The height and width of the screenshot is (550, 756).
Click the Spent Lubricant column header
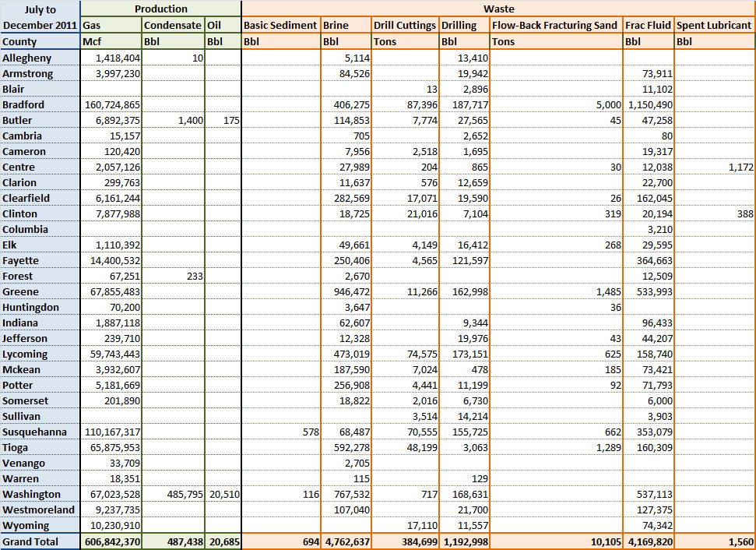(x=715, y=25)
